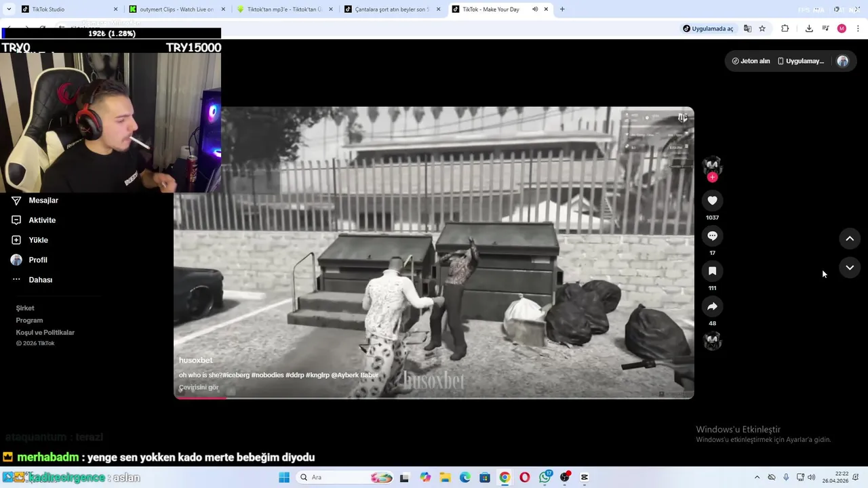Click the Mesajlar paper-plane icon
Viewport: 868px width, 488px height.
click(x=16, y=201)
